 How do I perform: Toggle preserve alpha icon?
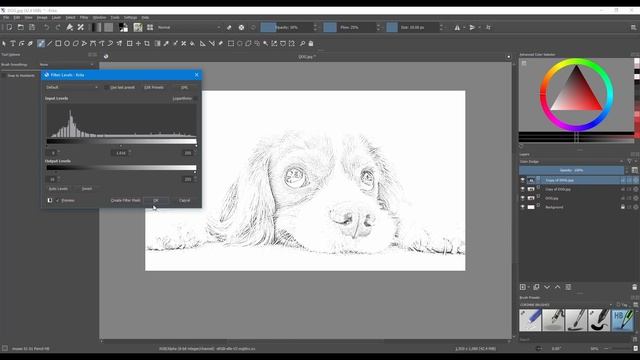[242, 27]
